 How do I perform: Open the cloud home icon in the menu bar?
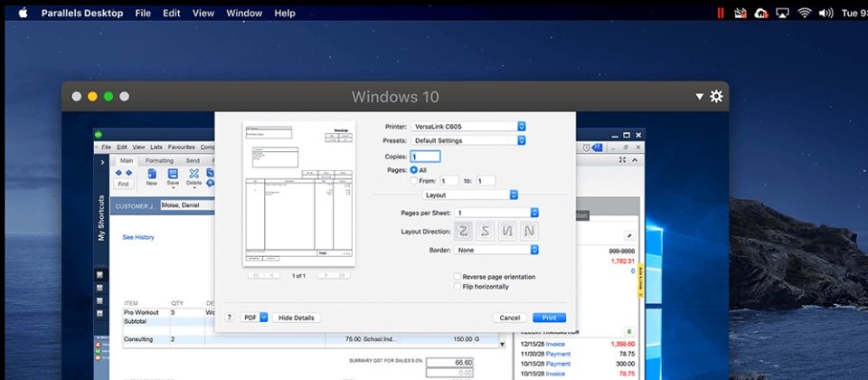click(x=761, y=13)
